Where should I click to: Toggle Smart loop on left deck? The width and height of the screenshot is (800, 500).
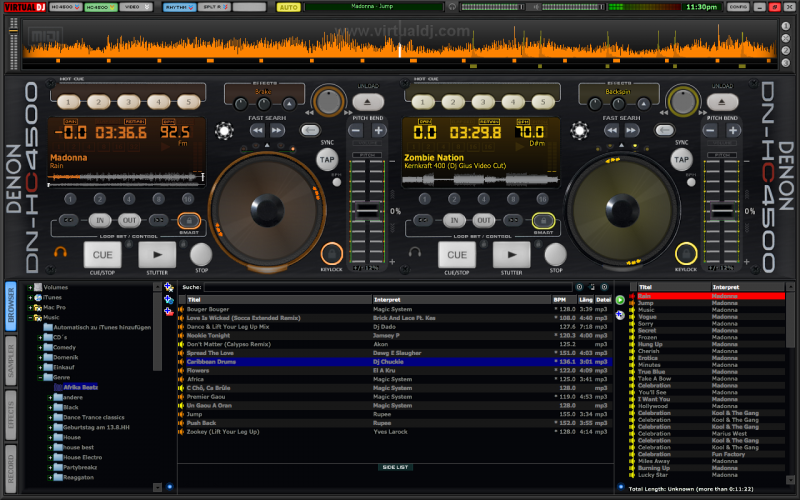[x=189, y=221]
